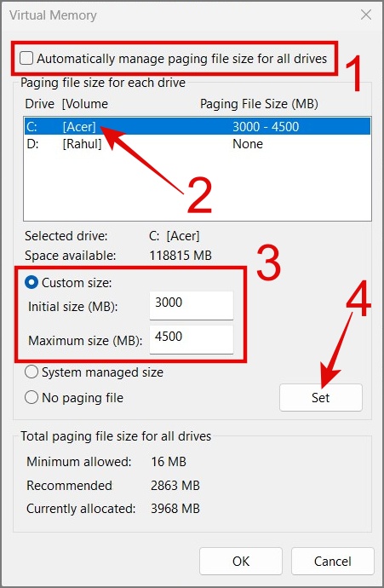
Task: Click the 3000 - 4500 paging size value
Action: coord(266,126)
